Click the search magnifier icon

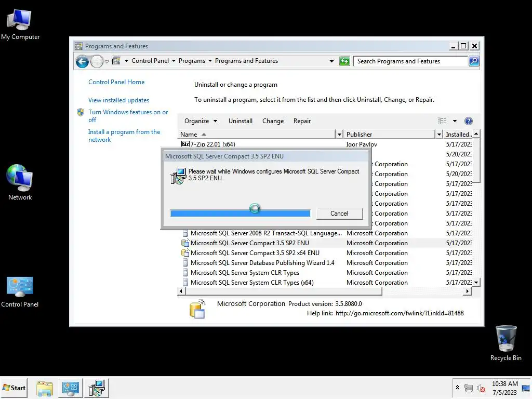pos(474,61)
